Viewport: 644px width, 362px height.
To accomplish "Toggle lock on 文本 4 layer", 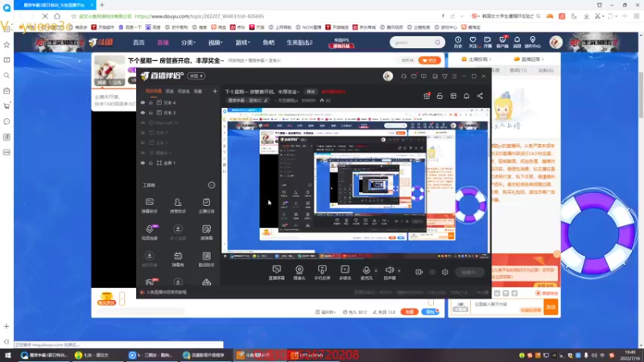I will point(151,103).
